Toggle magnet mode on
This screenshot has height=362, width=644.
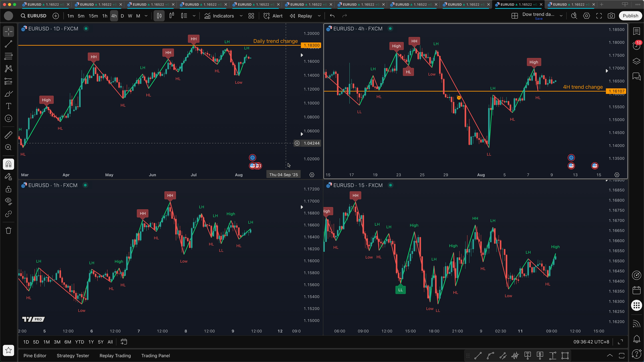coord(9,164)
